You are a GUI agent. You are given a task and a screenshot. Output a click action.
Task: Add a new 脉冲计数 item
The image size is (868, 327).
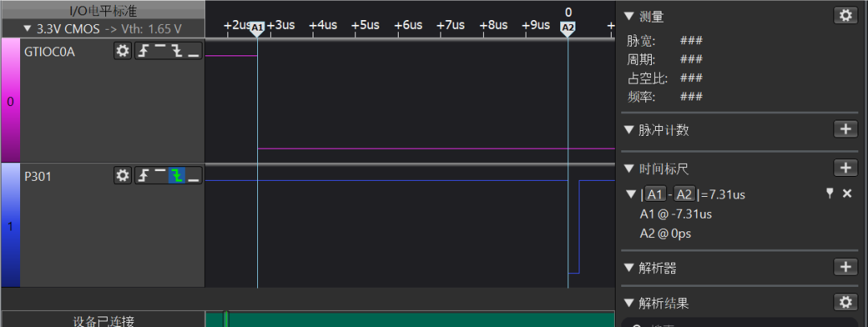click(x=845, y=129)
